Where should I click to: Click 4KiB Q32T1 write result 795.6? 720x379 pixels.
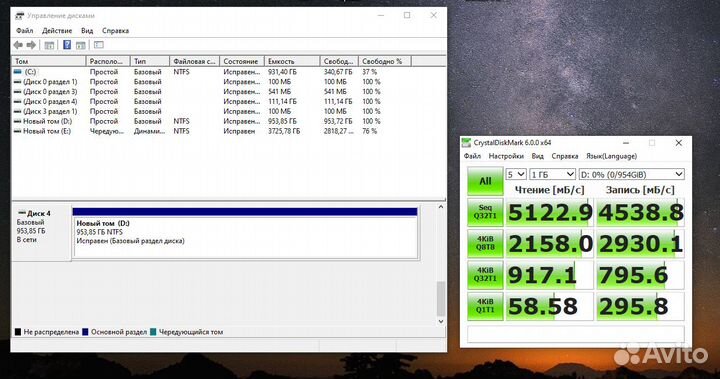tap(641, 275)
